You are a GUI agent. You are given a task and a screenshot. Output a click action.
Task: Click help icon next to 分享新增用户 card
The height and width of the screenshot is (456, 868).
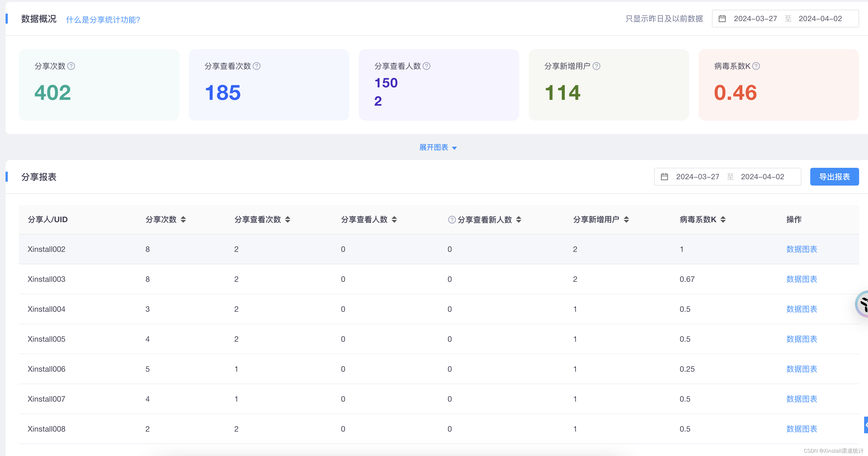[596, 66]
